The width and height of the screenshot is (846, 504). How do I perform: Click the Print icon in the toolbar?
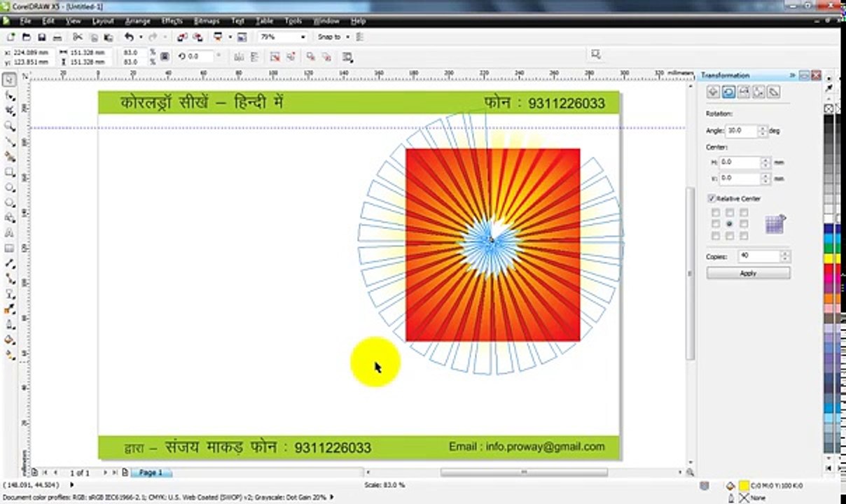(57, 37)
